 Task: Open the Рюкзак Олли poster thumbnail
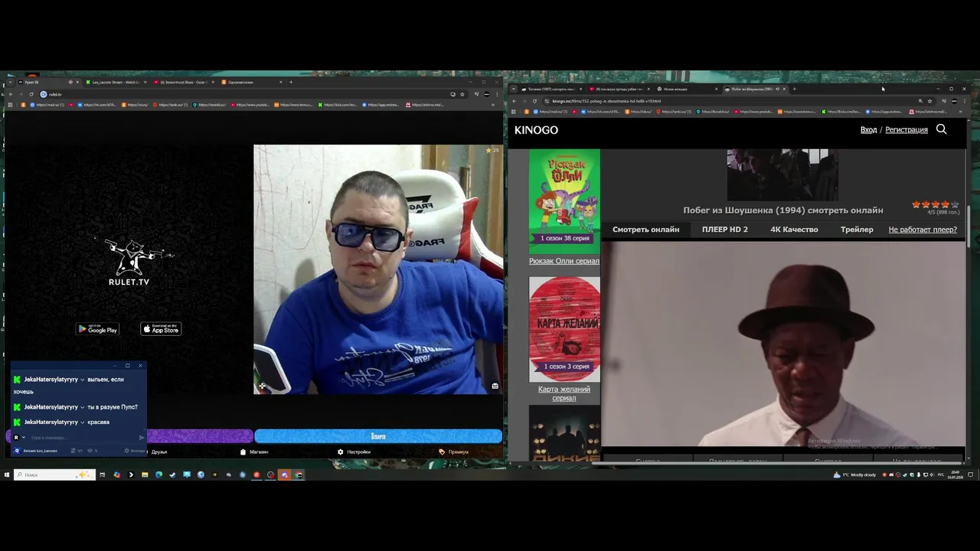(x=564, y=201)
